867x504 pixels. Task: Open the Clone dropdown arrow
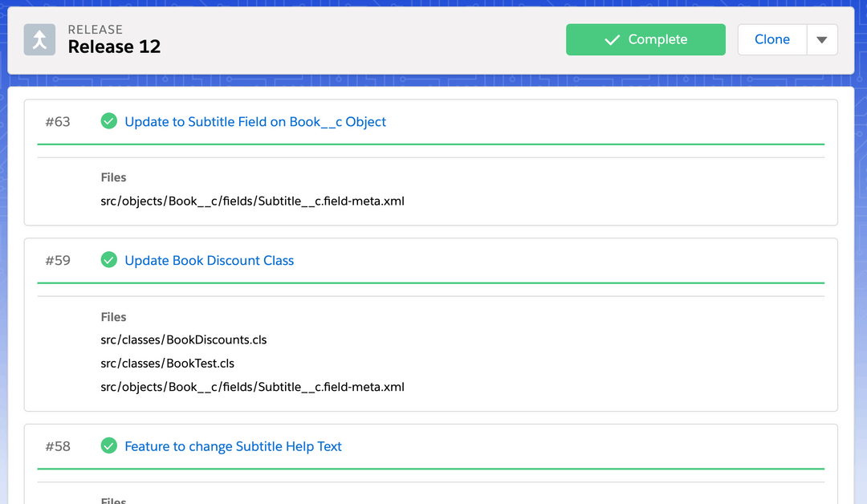tap(822, 39)
